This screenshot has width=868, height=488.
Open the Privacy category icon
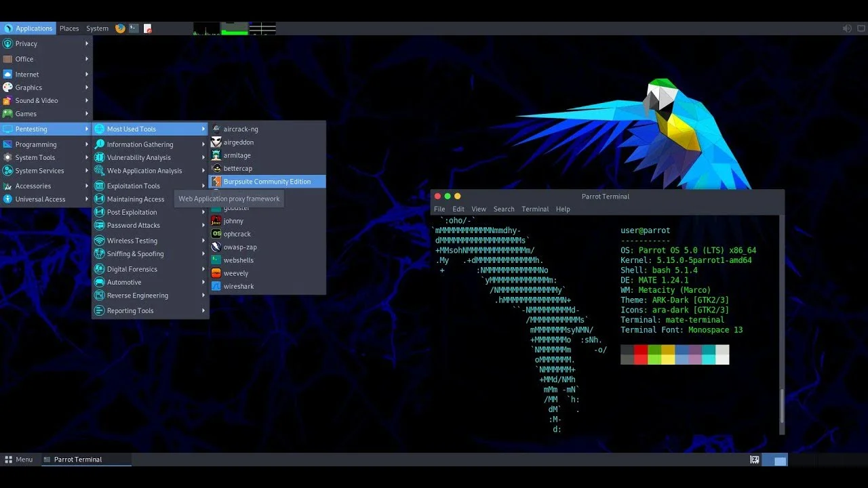tap(8, 43)
